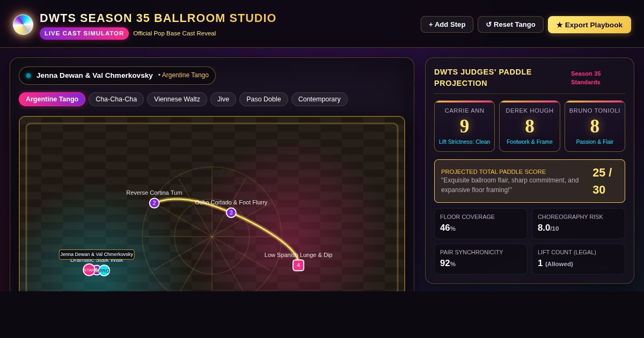Open the Jenna Dewan & Val Chmerkovskiy couple selector
The image size is (644, 338).
tap(117, 76)
